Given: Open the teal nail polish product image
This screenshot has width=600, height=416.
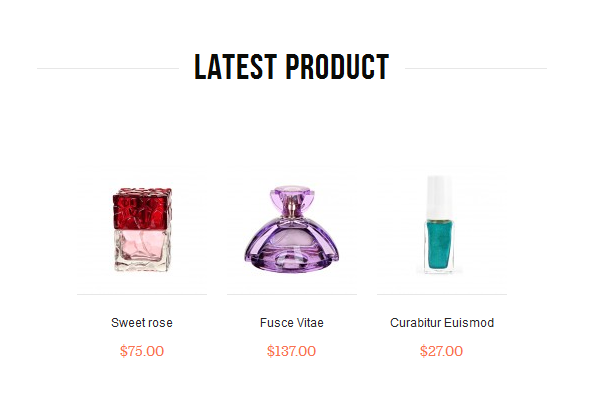Looking at the screenshot, I should click(x=442, y=230).
